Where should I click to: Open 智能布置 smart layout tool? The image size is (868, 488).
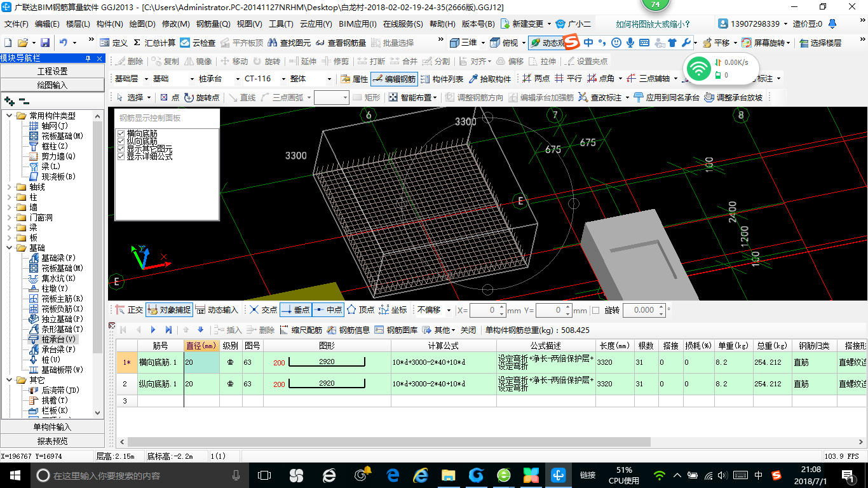412,97
